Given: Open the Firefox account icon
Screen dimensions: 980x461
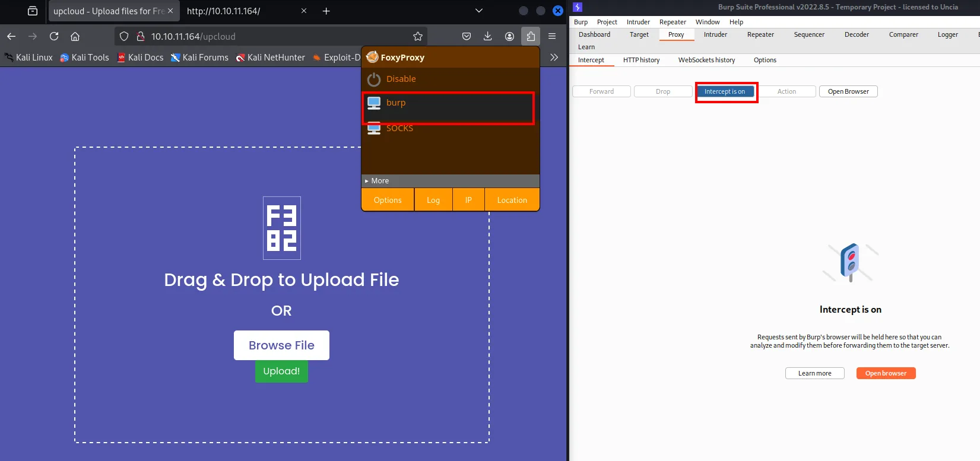Looking at the screenshot, I should tap(509, 36).
